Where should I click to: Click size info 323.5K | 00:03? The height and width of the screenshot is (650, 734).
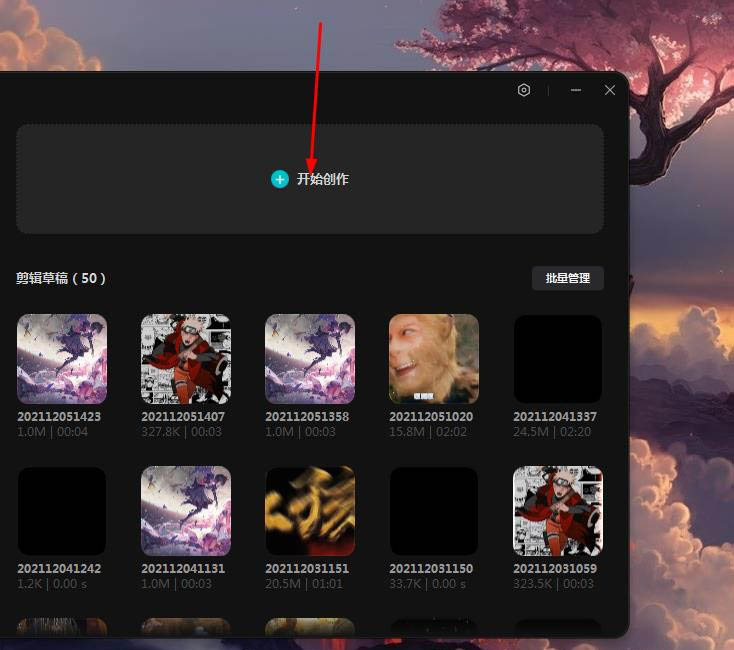coord(553,584)
